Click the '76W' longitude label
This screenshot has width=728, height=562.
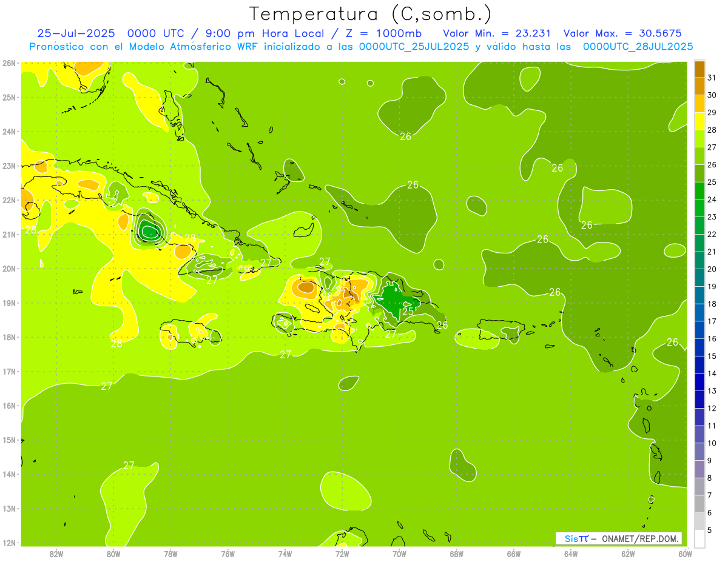[228, 554]
